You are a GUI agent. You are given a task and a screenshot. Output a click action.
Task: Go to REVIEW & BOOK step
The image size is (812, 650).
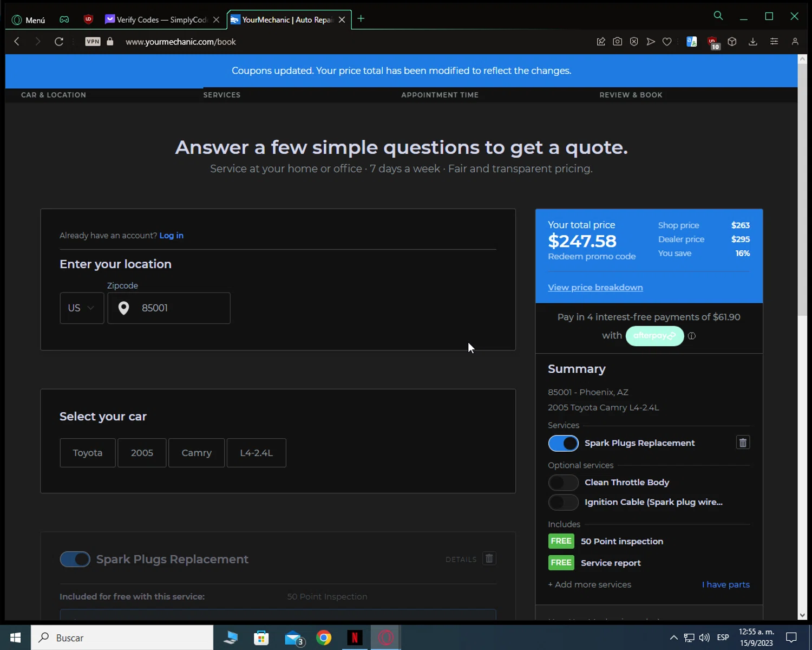point(631,95)
